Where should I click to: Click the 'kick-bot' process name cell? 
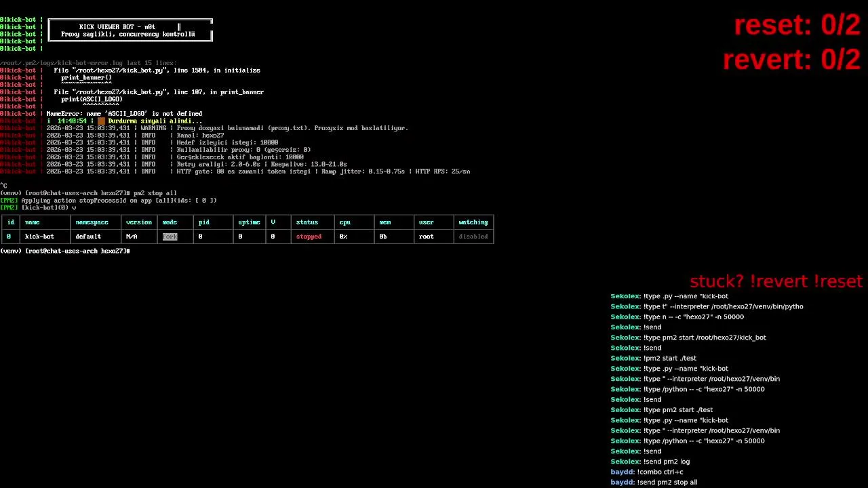click(x=39, y=237)
